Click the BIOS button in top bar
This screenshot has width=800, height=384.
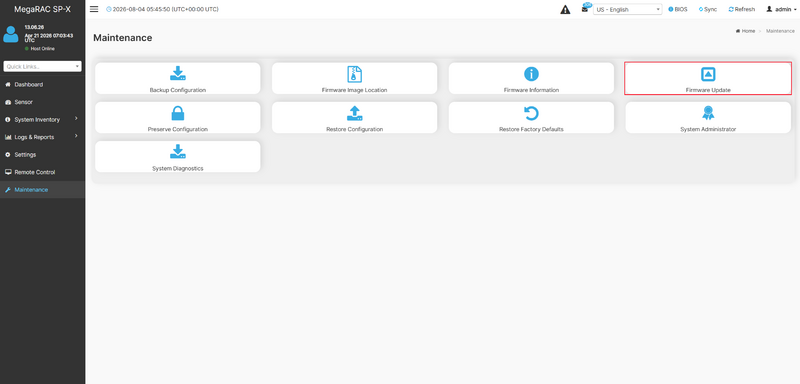(x=678, y=9)
